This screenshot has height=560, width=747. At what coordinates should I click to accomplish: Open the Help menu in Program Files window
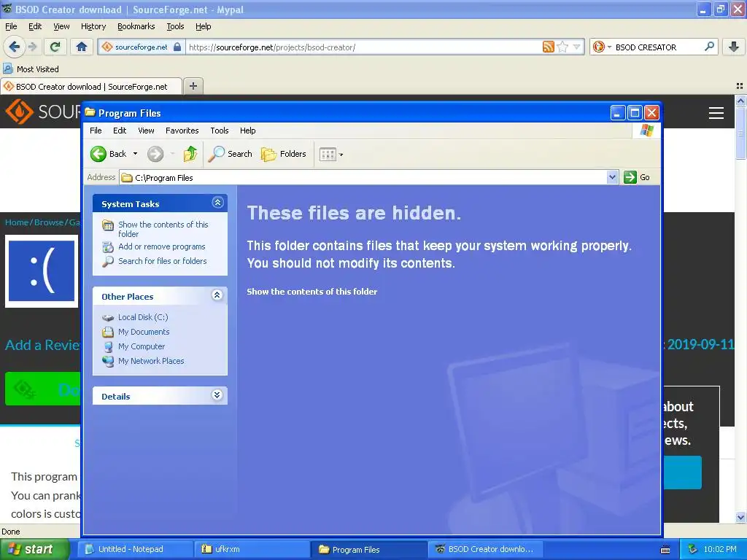248,131
